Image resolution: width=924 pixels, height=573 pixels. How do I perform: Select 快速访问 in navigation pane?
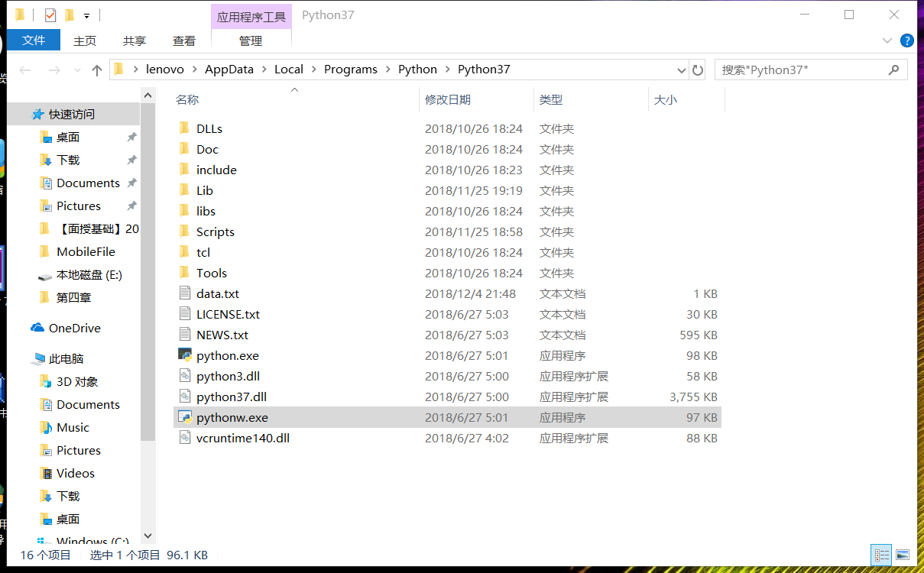[x=72, y=114]
